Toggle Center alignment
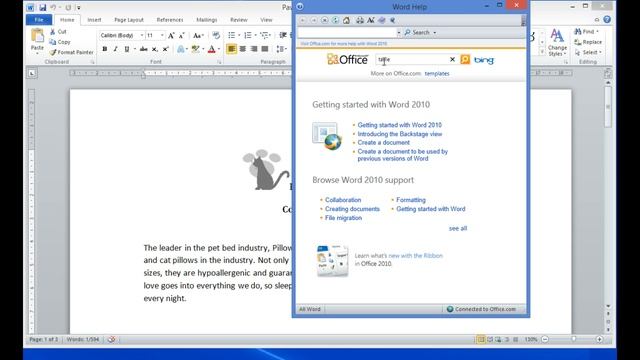This screenshot has height=360, width=640. [242, 49]
